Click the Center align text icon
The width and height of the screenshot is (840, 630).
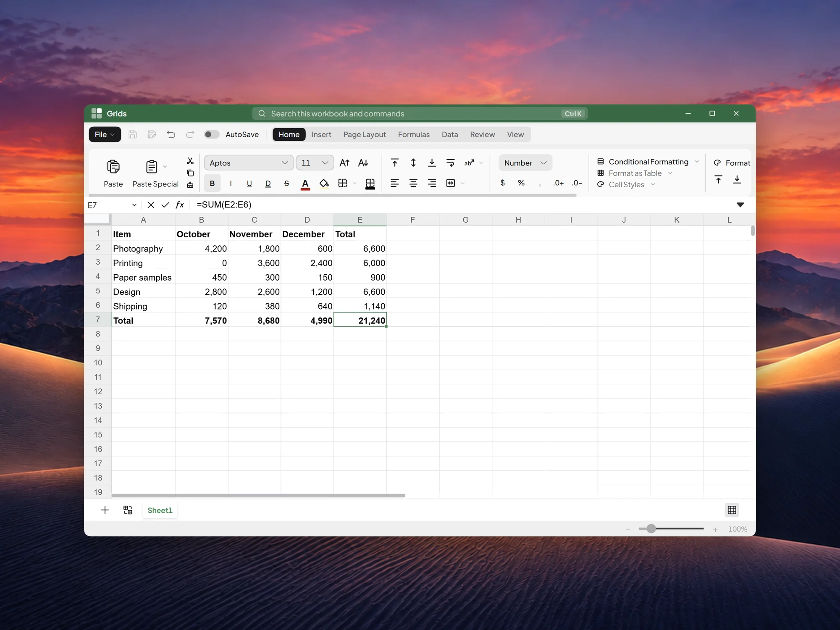(x=413, y=183)
